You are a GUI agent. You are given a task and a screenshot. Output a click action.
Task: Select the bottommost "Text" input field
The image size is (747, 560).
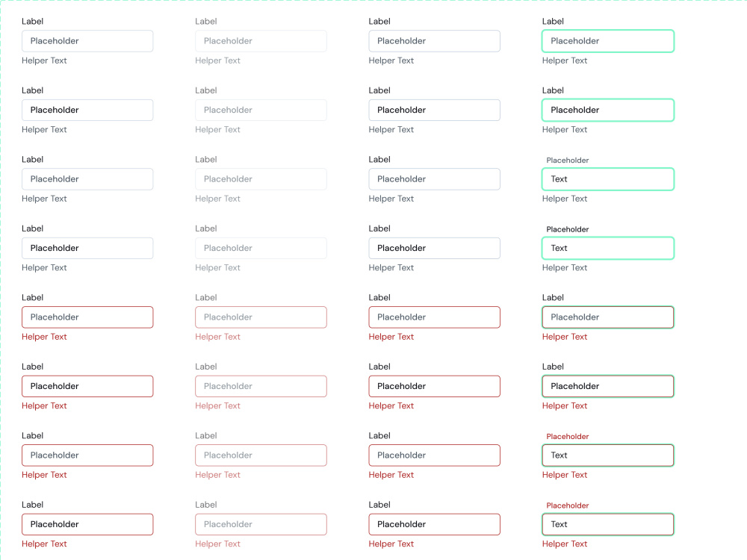tap(608, 524)
